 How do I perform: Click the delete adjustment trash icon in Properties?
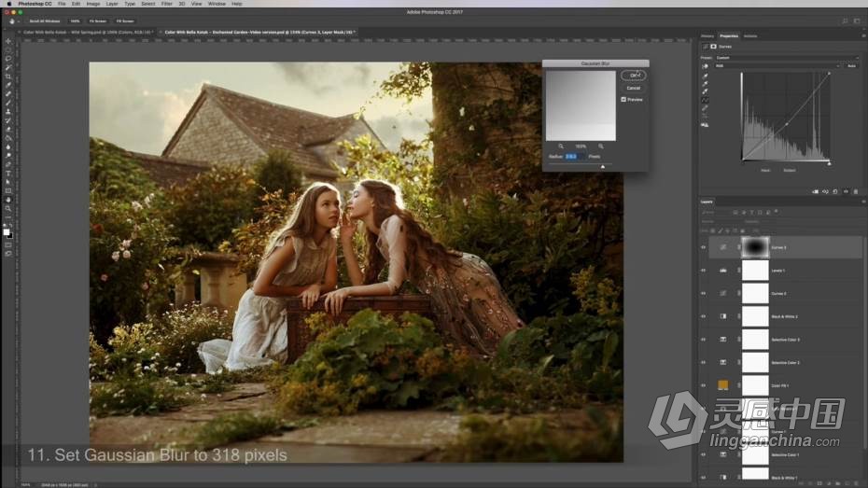tap(856, 191)
